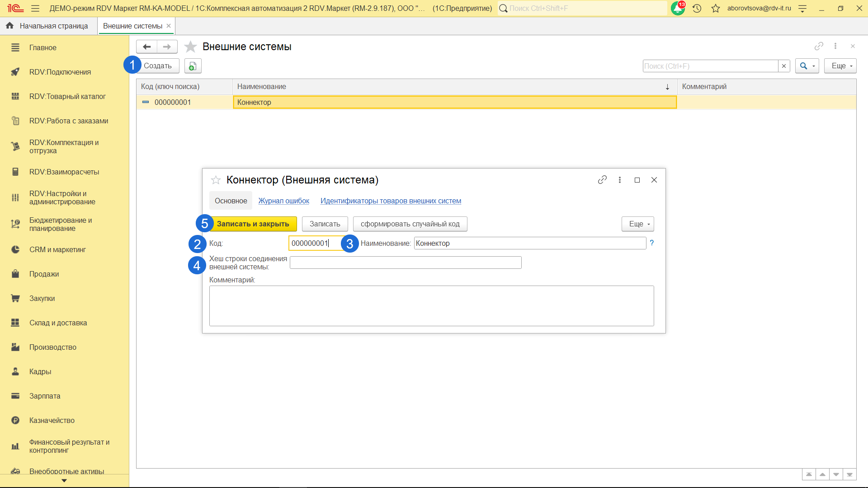
Task: Click the help question mark near Наименование
Action: [651, 243]
